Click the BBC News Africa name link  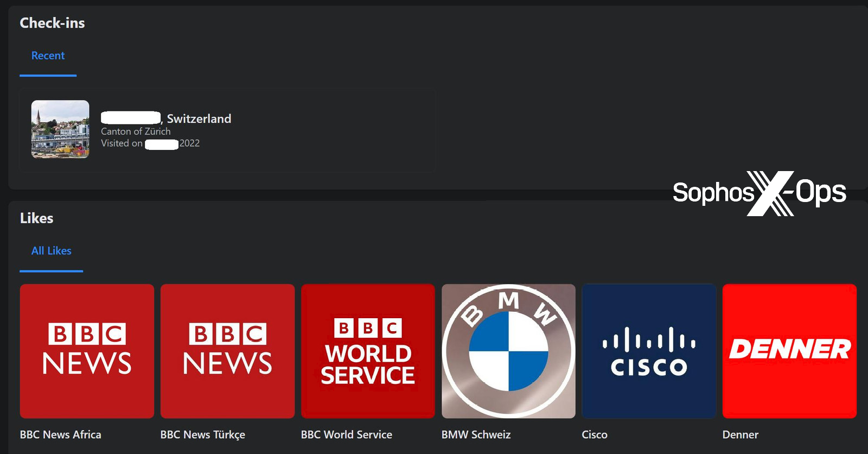(61, 434)
